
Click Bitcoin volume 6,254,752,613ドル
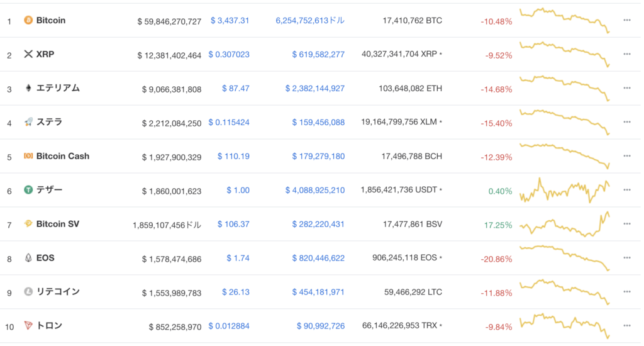(x=310, y=21)
